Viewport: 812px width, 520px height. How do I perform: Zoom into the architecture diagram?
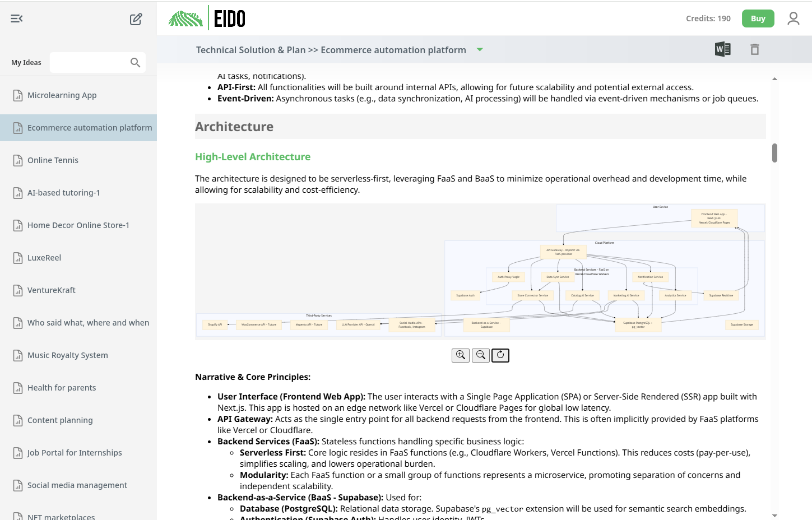point(460,355)
